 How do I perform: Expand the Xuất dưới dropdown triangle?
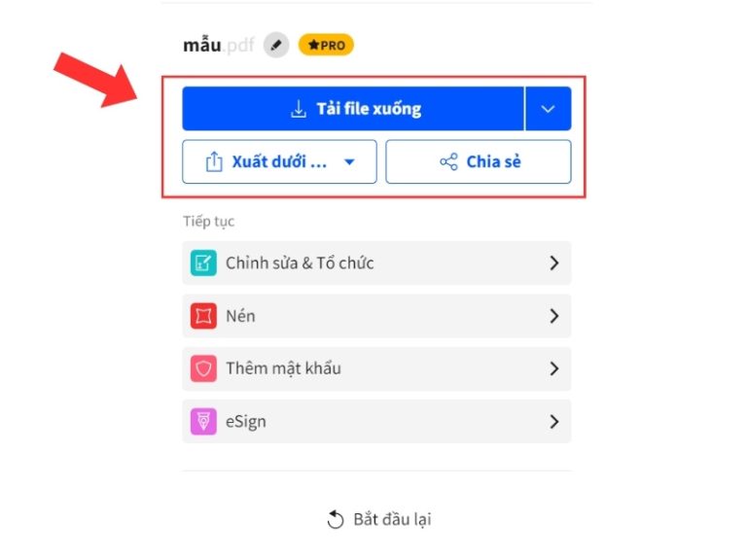[x=349, y=162]
